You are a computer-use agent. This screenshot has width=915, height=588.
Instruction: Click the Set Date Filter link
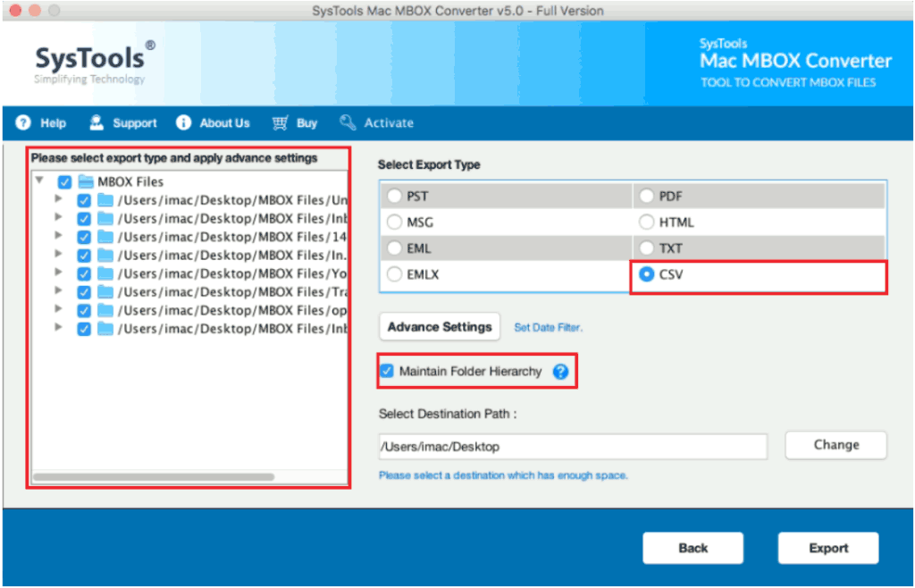[x=548, y=328]
